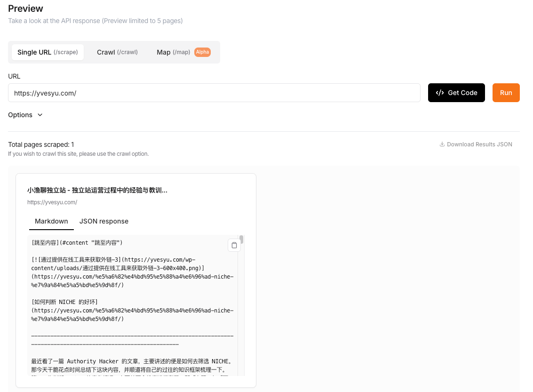Click the markdown panel scrollbar thumb
This screenshot has height=392, width=533.
coord(241,240)
